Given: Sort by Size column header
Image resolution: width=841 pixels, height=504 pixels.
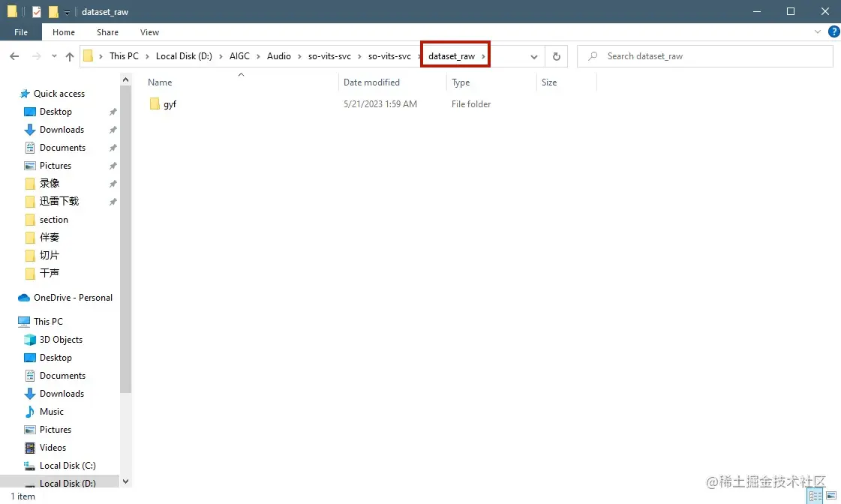Looking at the screenshot, I should tap(548, 82).
